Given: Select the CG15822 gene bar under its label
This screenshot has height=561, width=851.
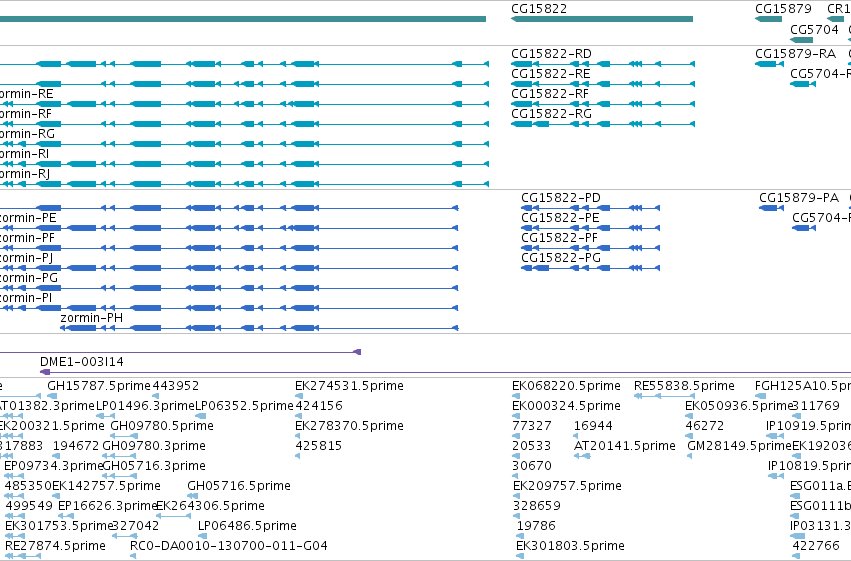Looking at the screenshot, I should [602, 19].
